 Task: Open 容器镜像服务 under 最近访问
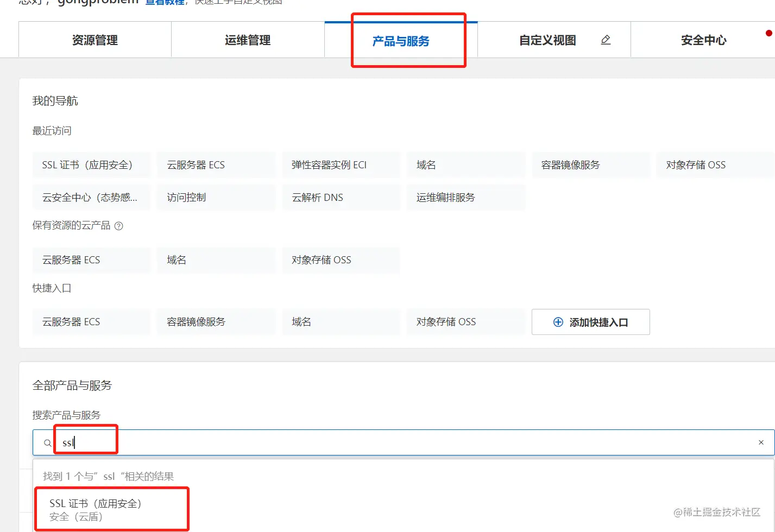click(591, 165)
